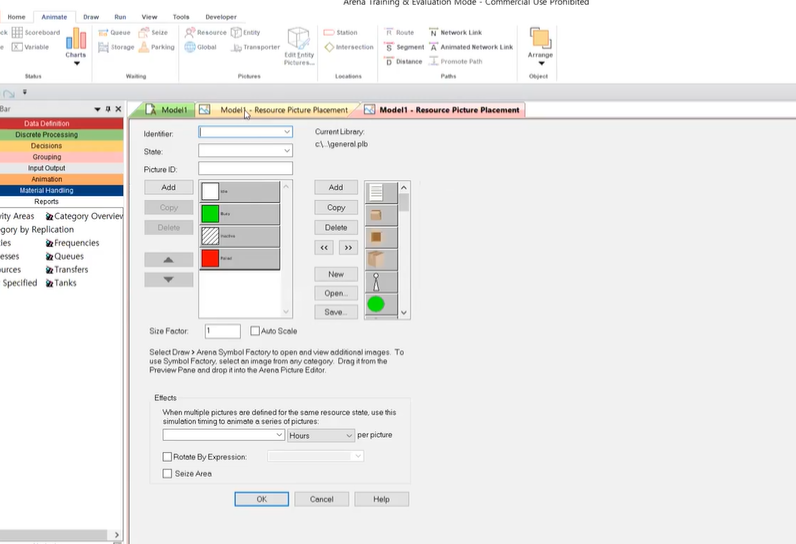Image resolution: width=796 pixels, height=544 pixels.
Task: Select the Animated Network Link tool
Action: tap(471, 47)
